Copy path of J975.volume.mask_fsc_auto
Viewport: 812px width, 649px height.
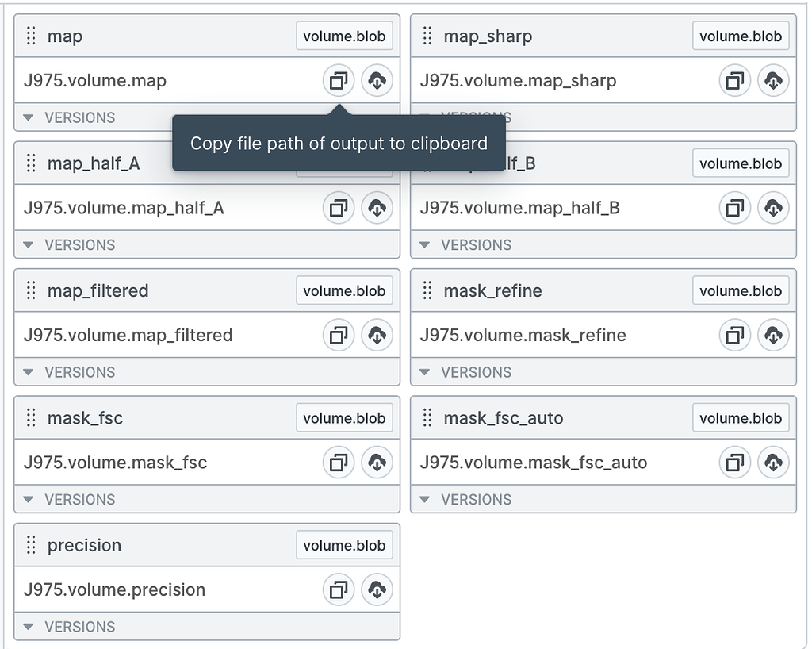coord(735,462)
